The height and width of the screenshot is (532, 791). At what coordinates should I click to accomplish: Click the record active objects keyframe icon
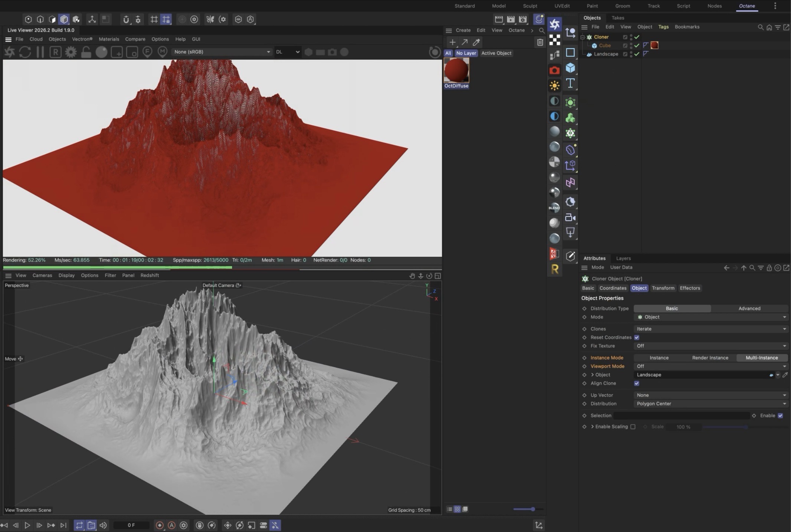point(160,525)
